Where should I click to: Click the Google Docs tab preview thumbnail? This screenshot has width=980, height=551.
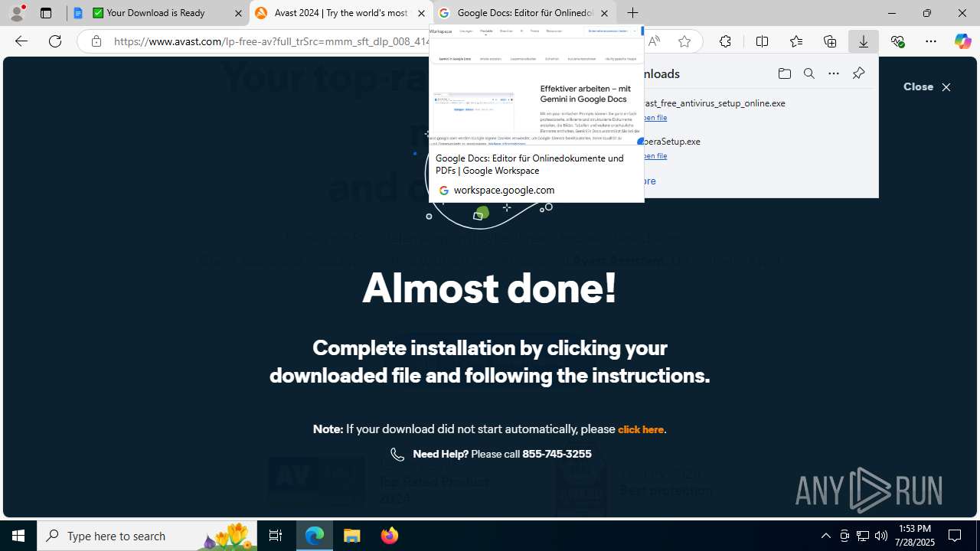coord(536,86)
